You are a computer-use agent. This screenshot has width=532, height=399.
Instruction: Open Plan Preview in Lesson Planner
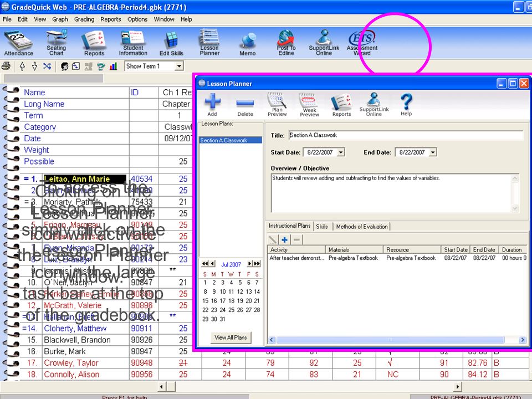277,105
